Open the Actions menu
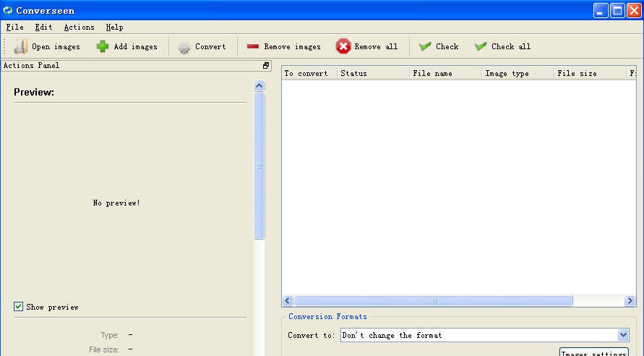 (x=79, y=27)
